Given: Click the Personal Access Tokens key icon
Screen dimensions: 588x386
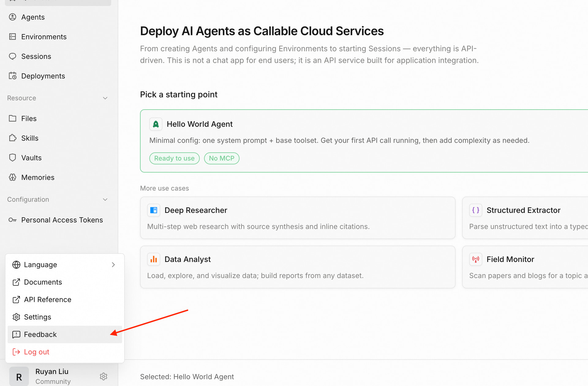Looking at the screenshot, I should click(13, 220).
